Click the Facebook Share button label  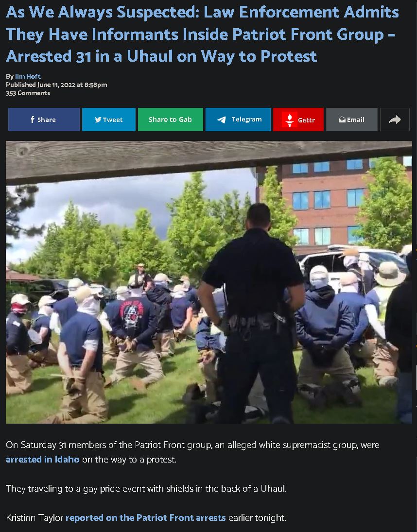tap(47, 120)
